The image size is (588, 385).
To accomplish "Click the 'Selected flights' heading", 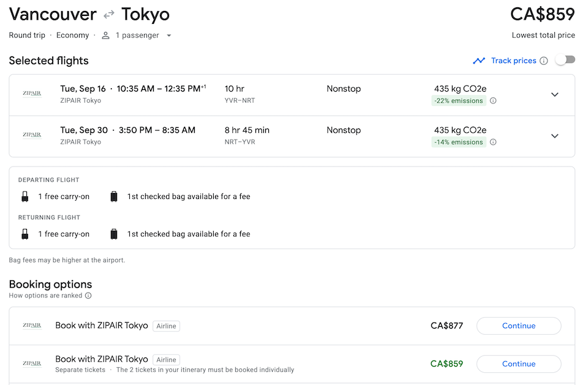I will (x=49, y=61).
